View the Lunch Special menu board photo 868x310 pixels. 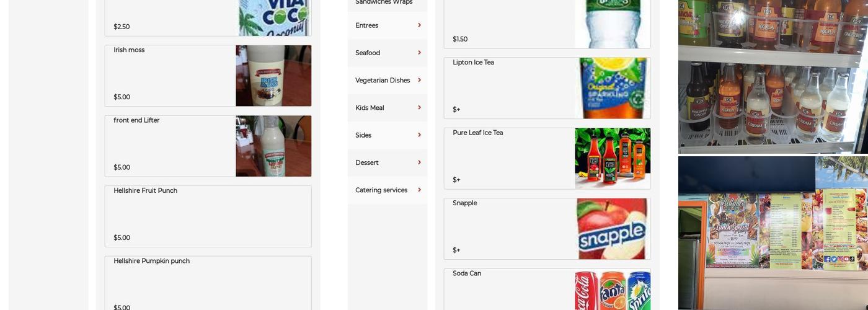click(773, 233)
